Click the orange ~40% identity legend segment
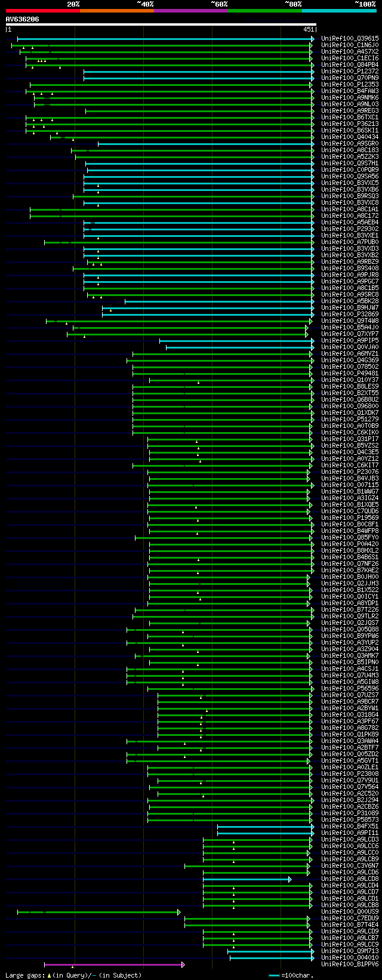Screen dimensions: 382x980 116,10
